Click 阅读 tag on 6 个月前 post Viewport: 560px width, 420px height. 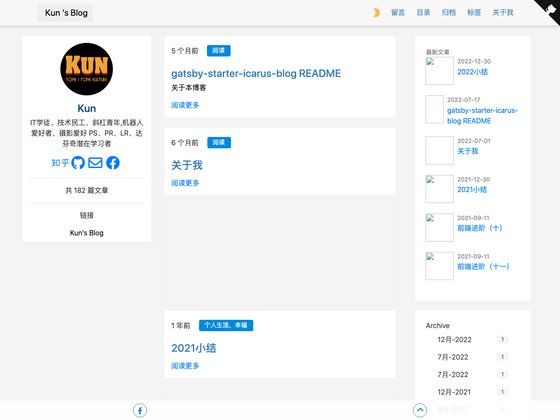click(219, 142)
